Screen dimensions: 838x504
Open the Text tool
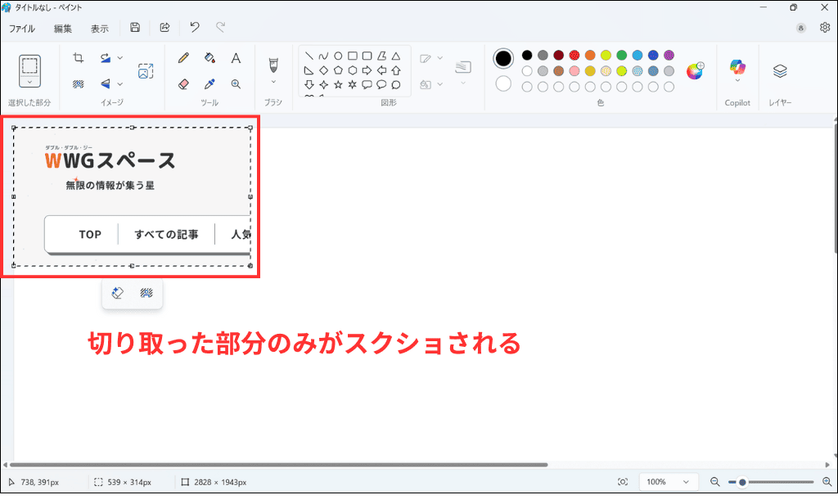coord(237,57)
